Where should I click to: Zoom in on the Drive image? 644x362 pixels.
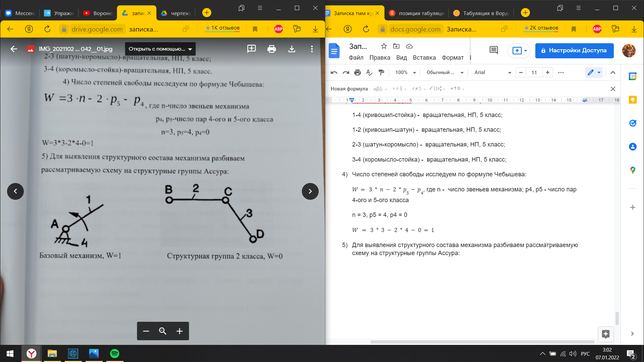click(x=180, y=331)
